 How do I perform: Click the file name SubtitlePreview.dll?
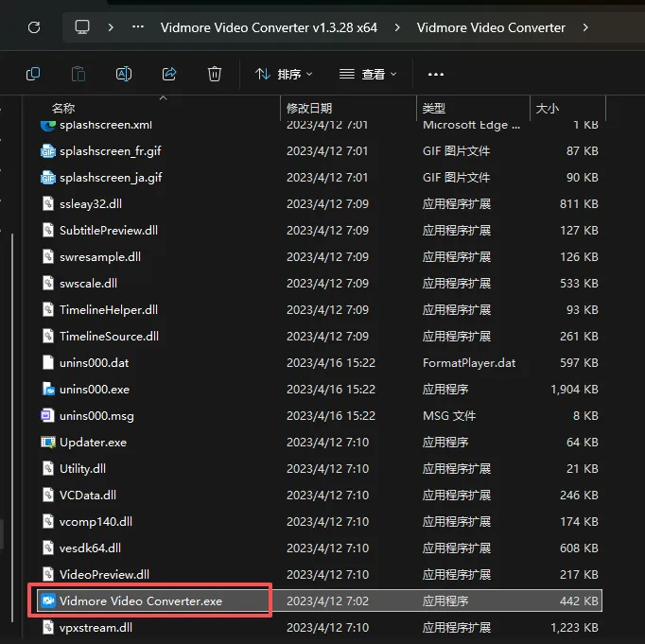(x=109, y=231)
